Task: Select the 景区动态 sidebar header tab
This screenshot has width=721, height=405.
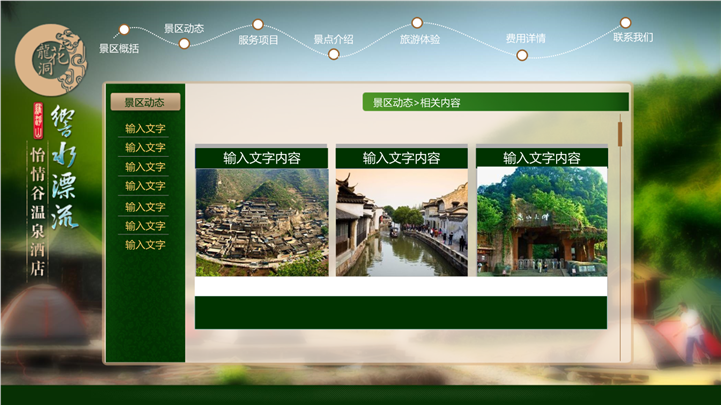Action: (145, 102)
